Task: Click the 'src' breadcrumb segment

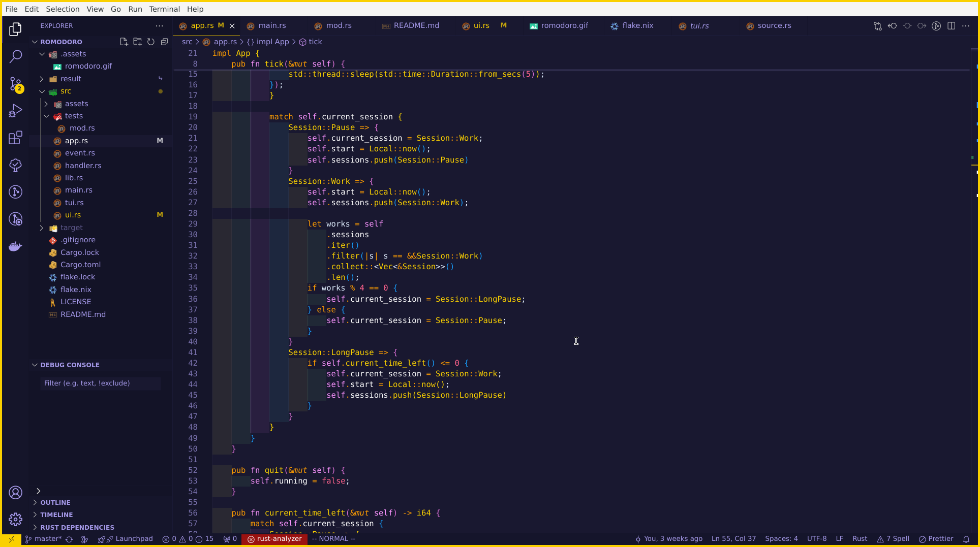Action: (x=187, y=42)
